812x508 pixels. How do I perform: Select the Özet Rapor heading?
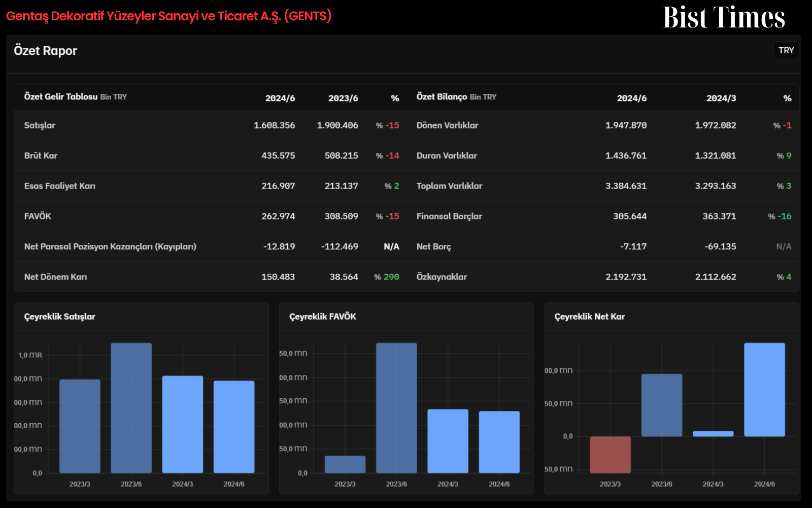tap(46, 51)
